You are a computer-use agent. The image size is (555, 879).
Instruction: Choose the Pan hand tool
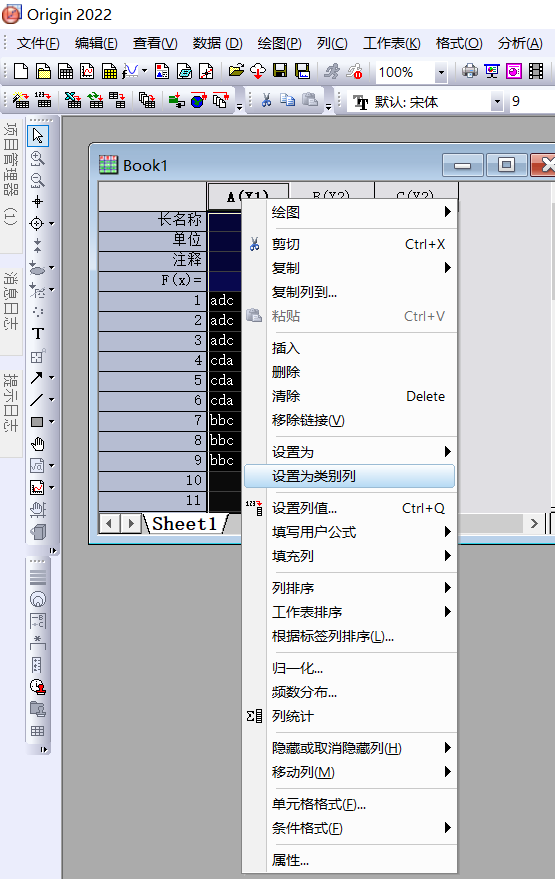38,444
